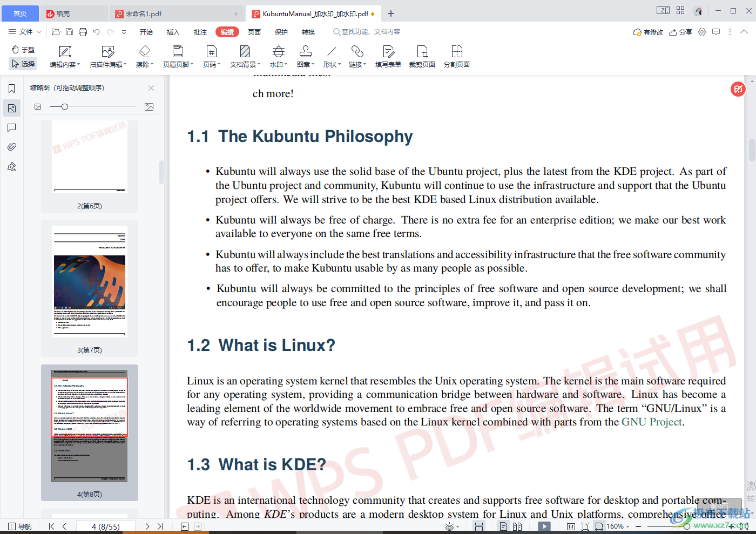Open the bookmark panel in left sidebar
This screenshot has height=534, width=756.
coord(12,89)
